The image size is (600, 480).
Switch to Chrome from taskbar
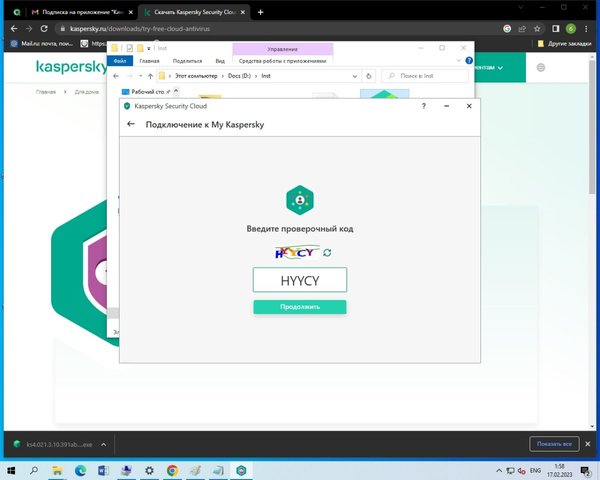click(172, 470)
